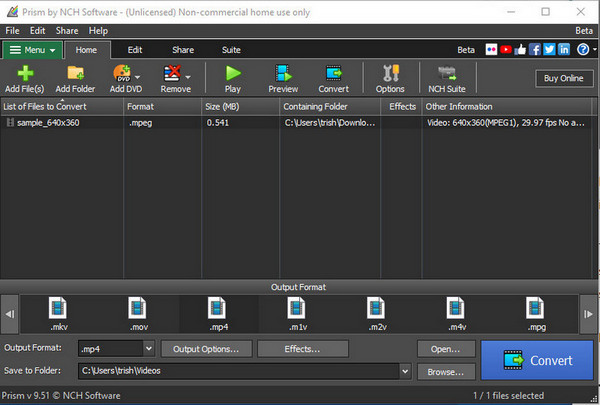
Task: Click the Facebook icon
Action: (535, 49)
